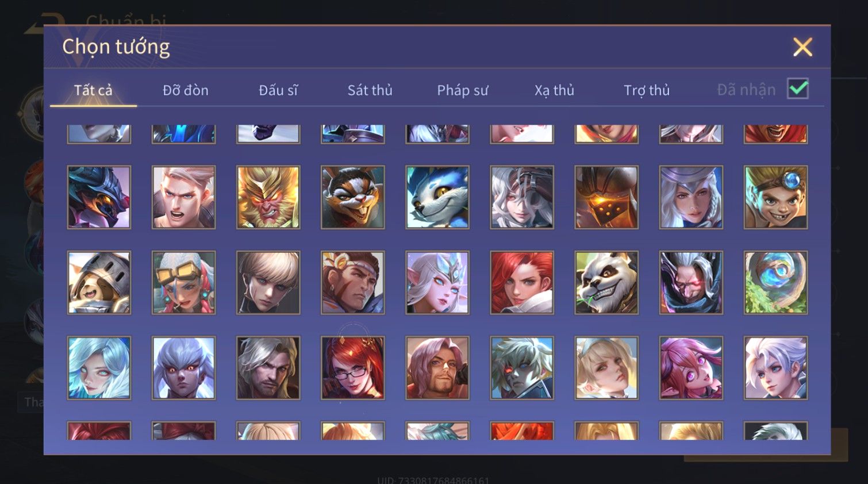Switch to the Pháp sư tab
868x484 pixels.
tap(463, 90)
